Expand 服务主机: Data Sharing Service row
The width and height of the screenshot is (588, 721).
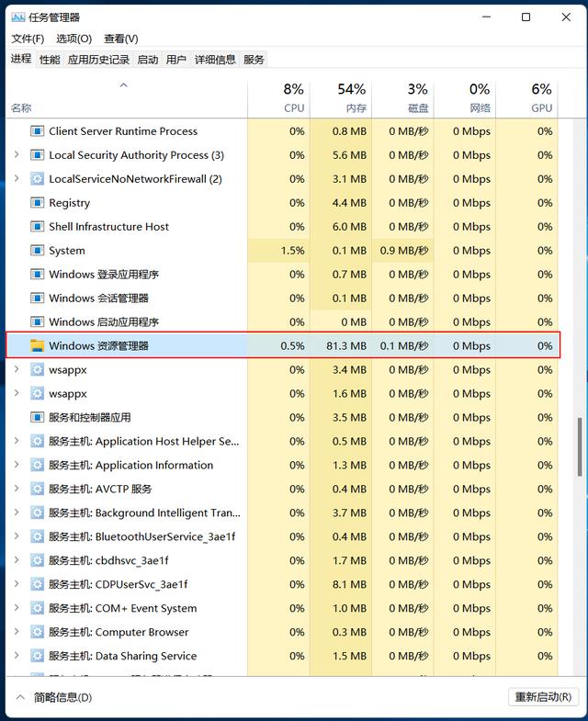(17, 655)
